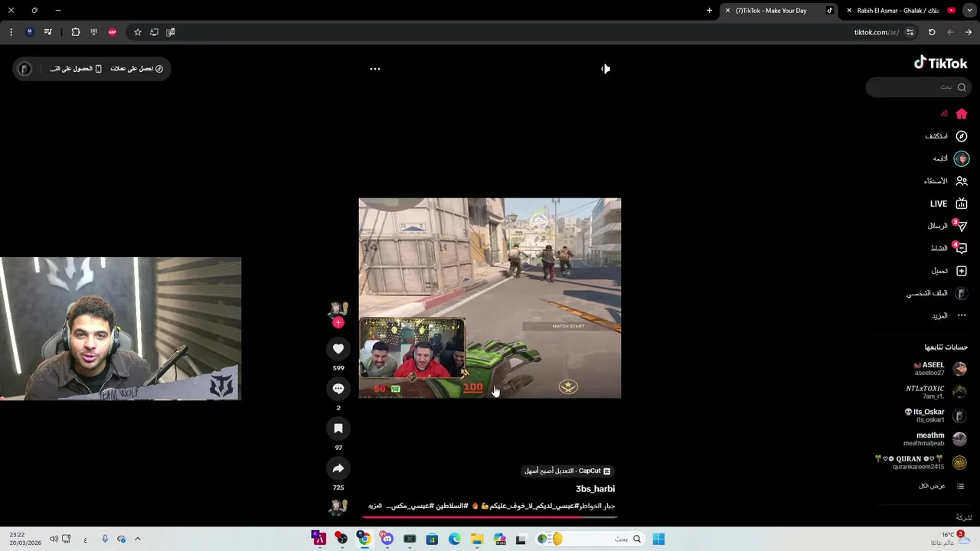Click the TikTok search field

click(918, 87)
